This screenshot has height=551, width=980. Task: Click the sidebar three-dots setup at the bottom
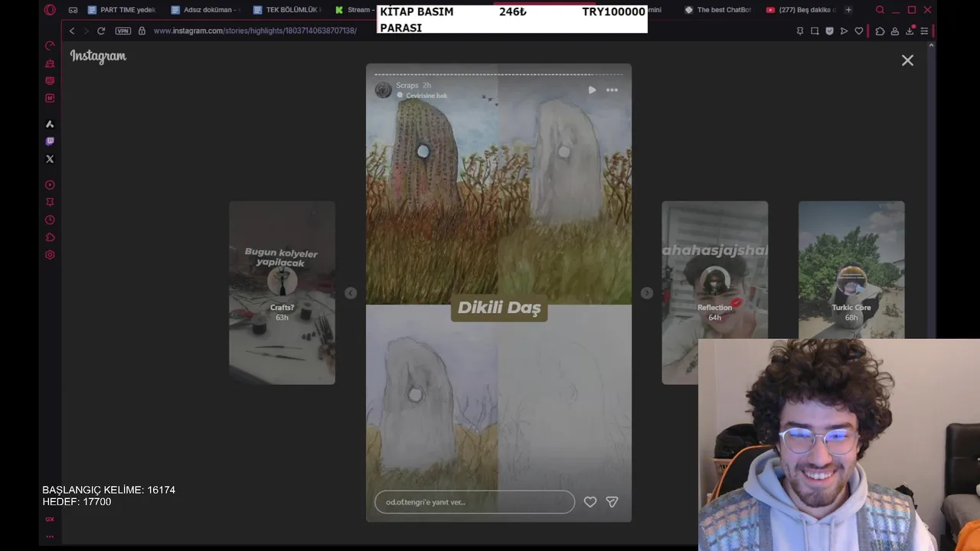(x=50, y=536)
